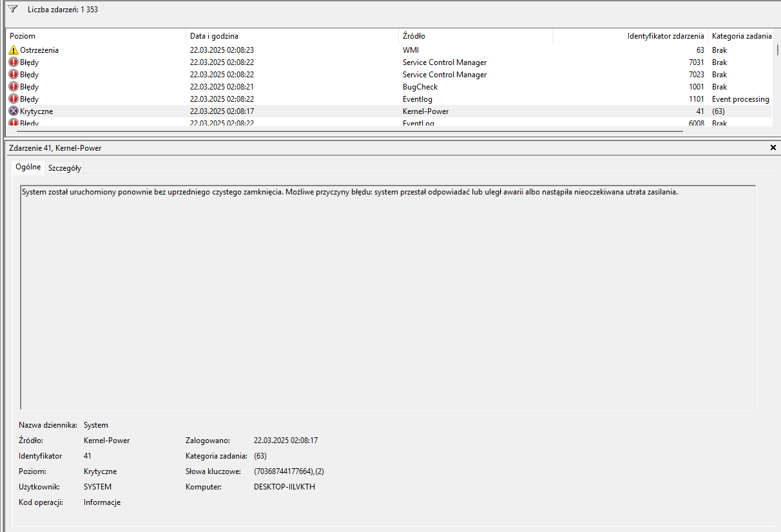Click event ID 41 in the list
The image size is (781, 532).
[x=700, y=111]
